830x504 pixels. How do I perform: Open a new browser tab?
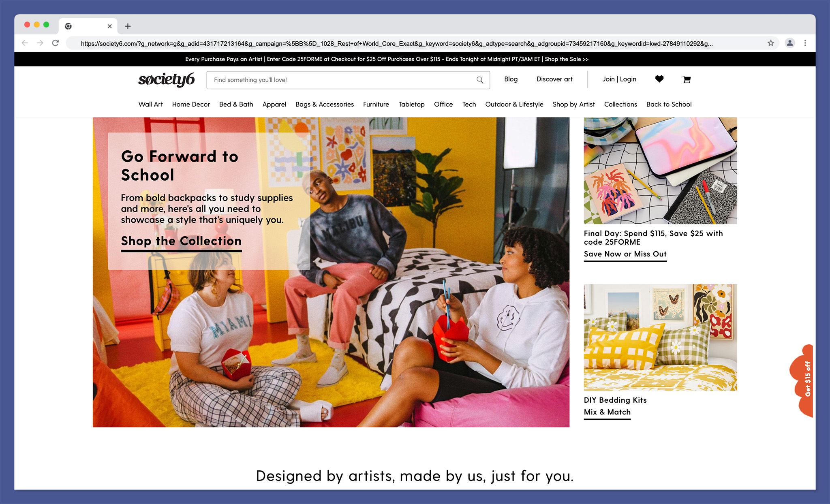[x=128, y=26]
